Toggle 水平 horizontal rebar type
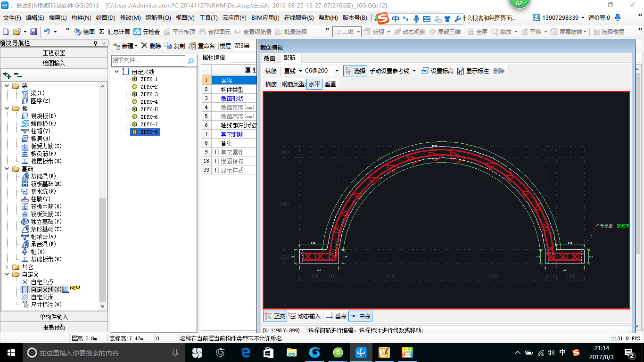This screenshot has height=362, width=644. [314, 84]
